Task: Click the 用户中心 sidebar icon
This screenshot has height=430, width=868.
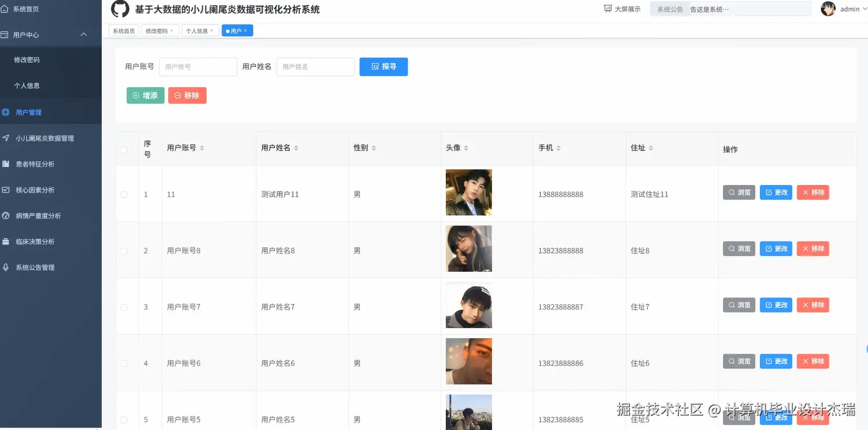Action: (5, 34)
